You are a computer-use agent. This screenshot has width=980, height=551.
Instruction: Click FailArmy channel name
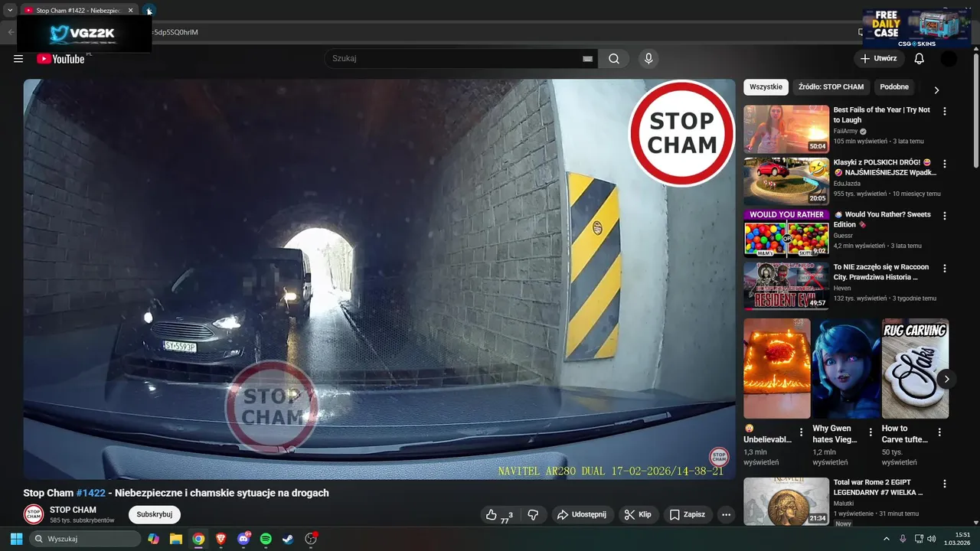(845, 131)
